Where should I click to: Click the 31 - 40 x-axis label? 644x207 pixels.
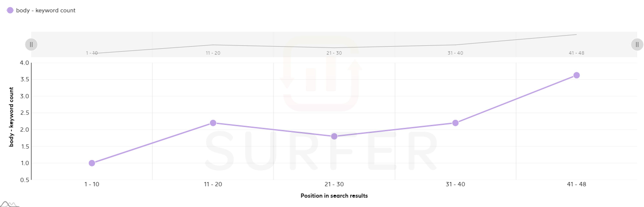(455, 184)
